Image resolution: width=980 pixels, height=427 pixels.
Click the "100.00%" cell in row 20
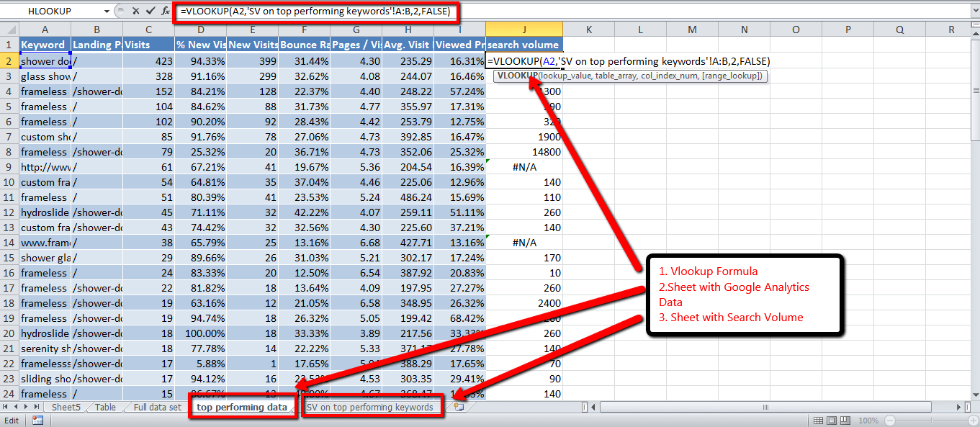tap(200, 333)
